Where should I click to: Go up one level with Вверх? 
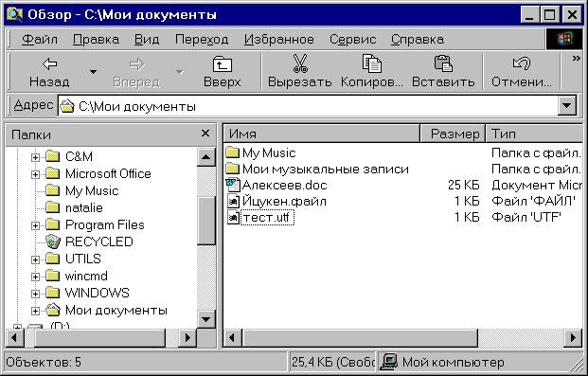point(223,72)
